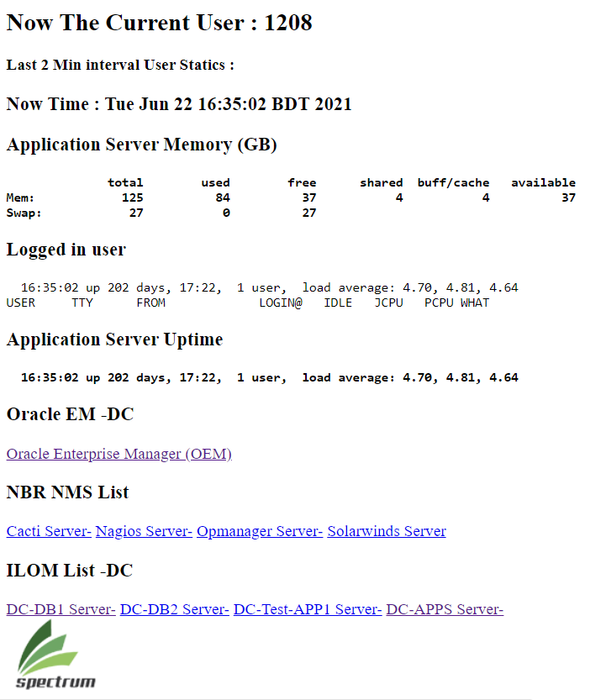This screenshot has width=606, height=700.
Task: Click the Mem total value 125
Action: point(133,197)
